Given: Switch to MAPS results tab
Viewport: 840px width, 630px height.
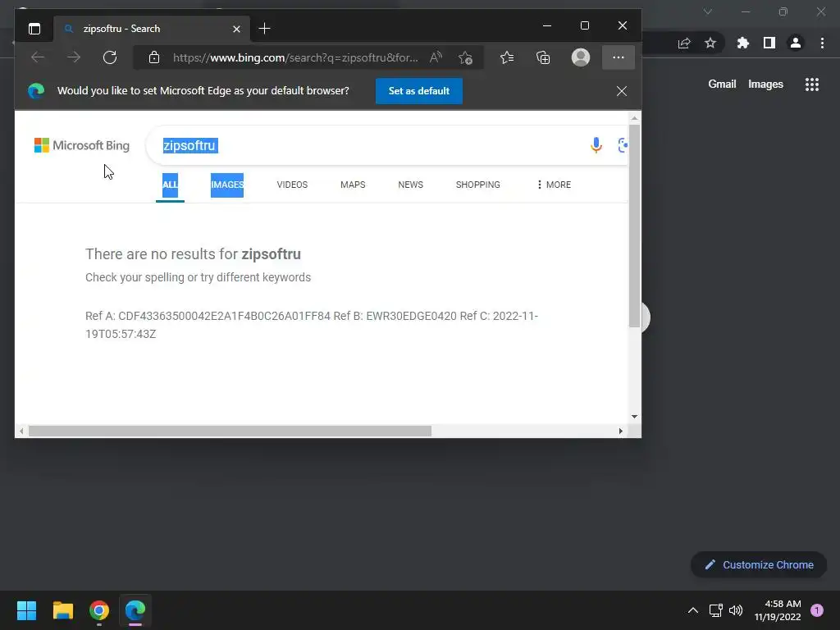Looking at the screenshot, I should [353, 185].
